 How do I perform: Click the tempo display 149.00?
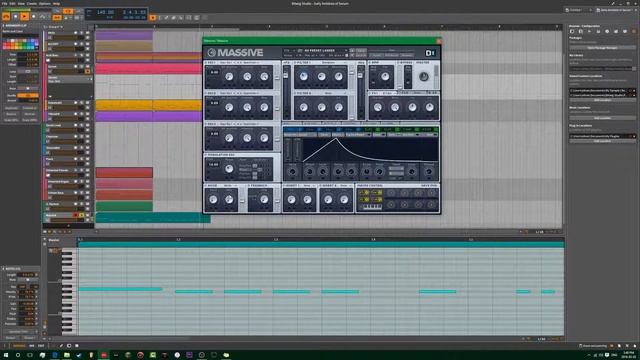coord(104,12)
